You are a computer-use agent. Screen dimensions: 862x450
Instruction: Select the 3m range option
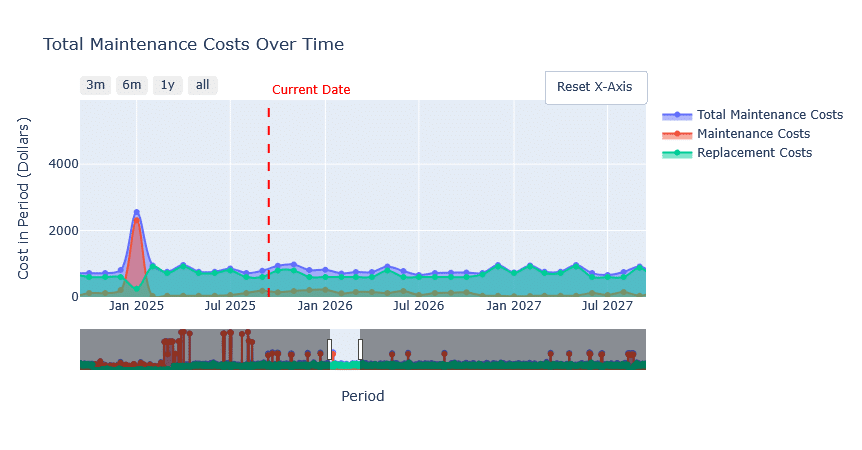tap(95, 86)
